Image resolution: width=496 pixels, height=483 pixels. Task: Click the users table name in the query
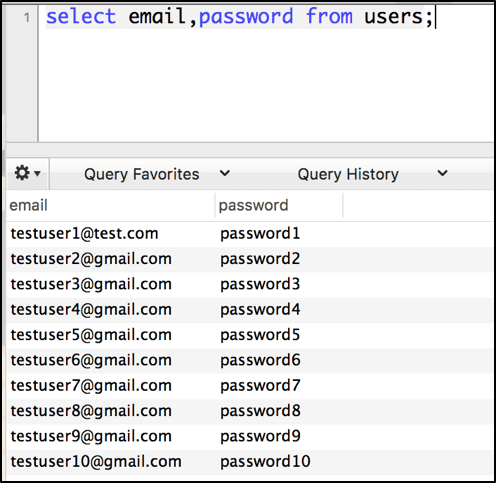(x=393, y=16)
